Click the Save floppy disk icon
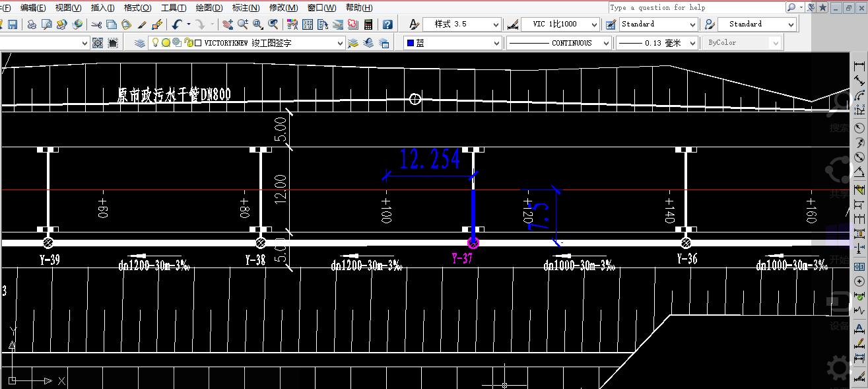Image resolution: width=868 pixels, height=389 pixels. tap(13, 24)
